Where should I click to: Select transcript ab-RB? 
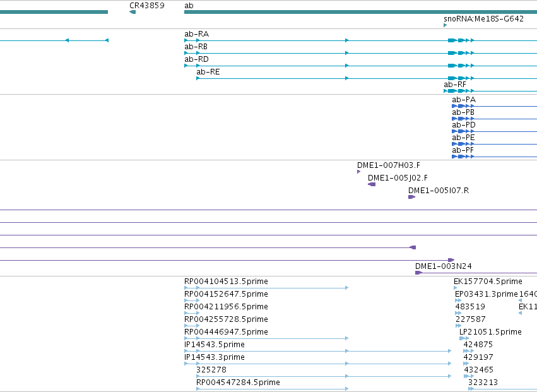click(196, 47)
